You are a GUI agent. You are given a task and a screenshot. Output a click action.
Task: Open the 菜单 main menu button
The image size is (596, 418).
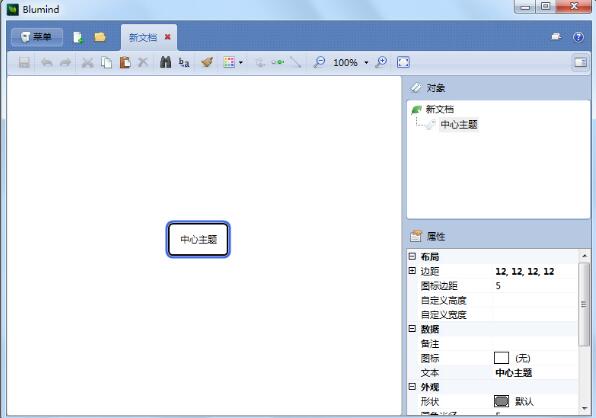pyautogui.click(x=37, y=37)
